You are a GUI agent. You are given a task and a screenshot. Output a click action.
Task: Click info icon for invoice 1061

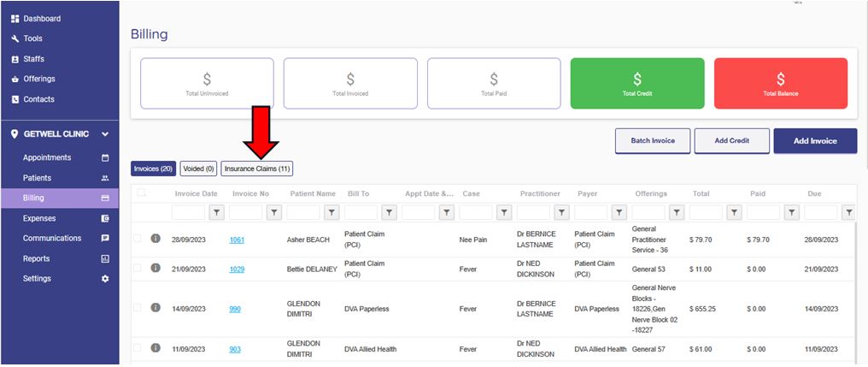(x=155, y=239)
